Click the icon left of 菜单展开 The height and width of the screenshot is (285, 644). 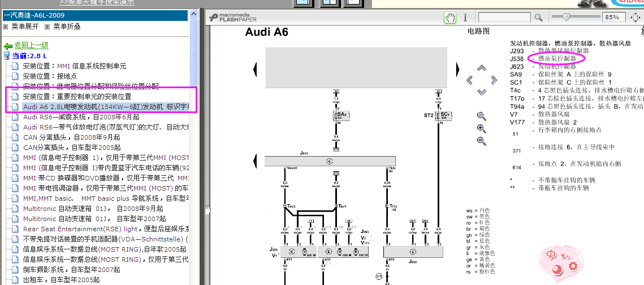[5, 27]
